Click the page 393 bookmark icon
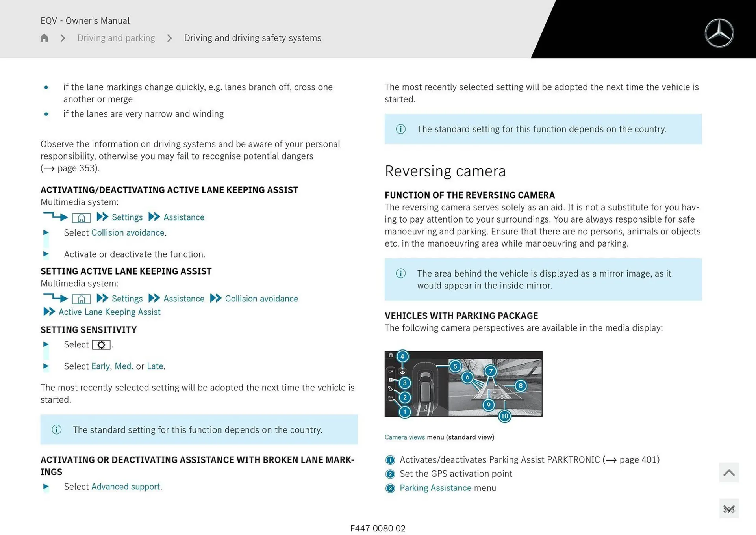 [728, 509]
